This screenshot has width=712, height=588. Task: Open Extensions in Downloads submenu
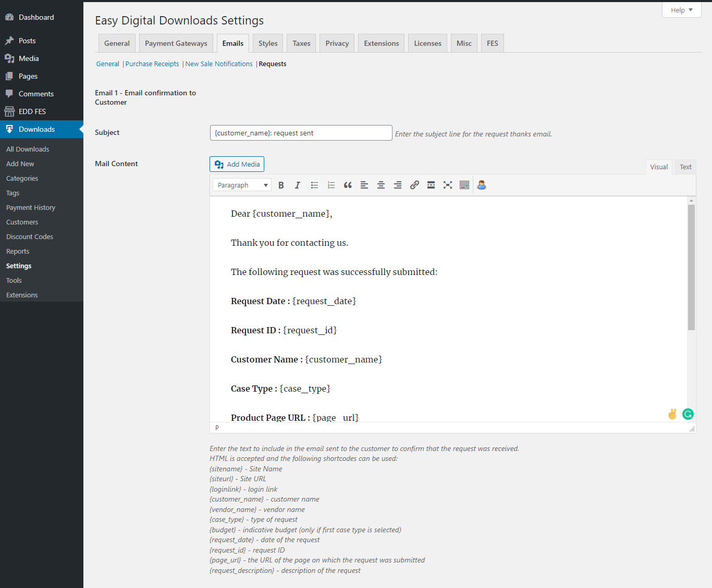(x=22, y=295)
